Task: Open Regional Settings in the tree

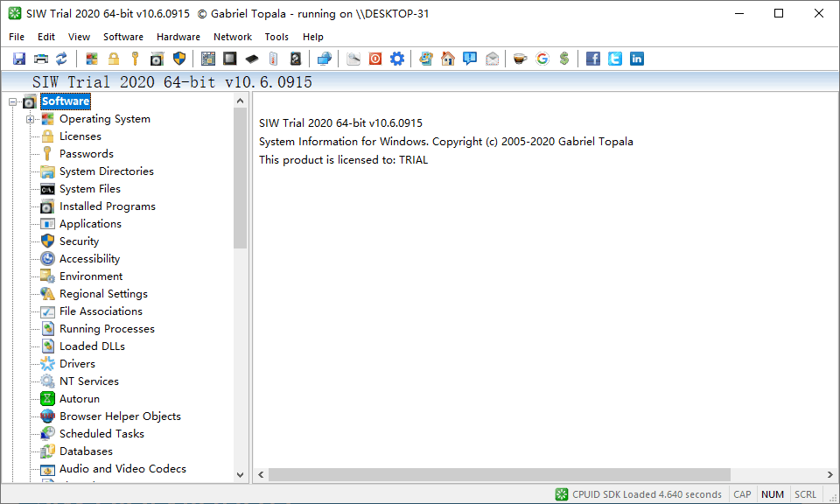Action: coord(103,294)
